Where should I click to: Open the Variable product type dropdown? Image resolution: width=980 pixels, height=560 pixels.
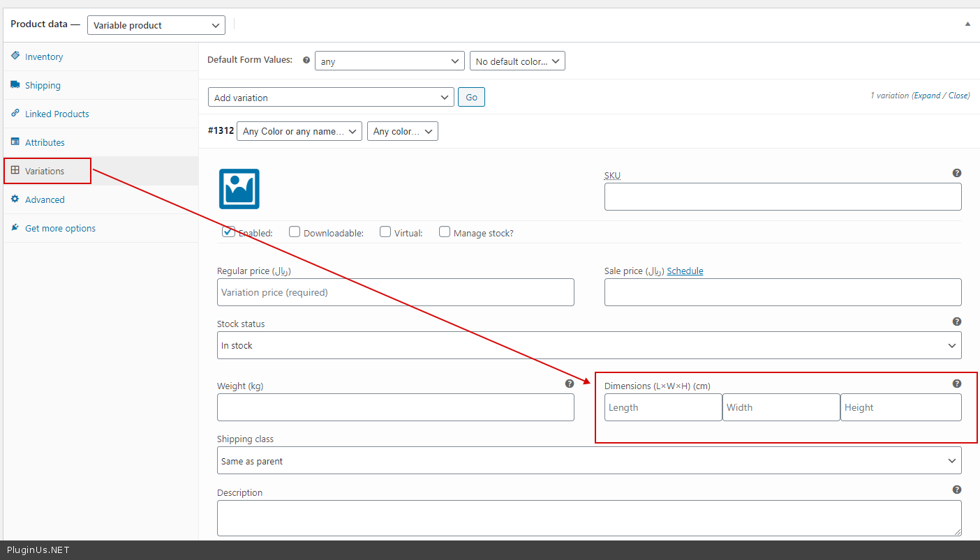(156, 25)
